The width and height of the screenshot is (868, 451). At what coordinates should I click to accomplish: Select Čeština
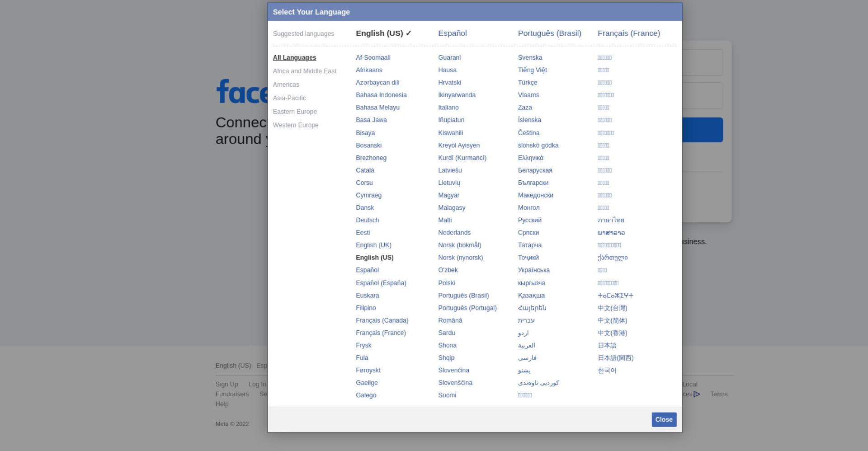point(528,133)
